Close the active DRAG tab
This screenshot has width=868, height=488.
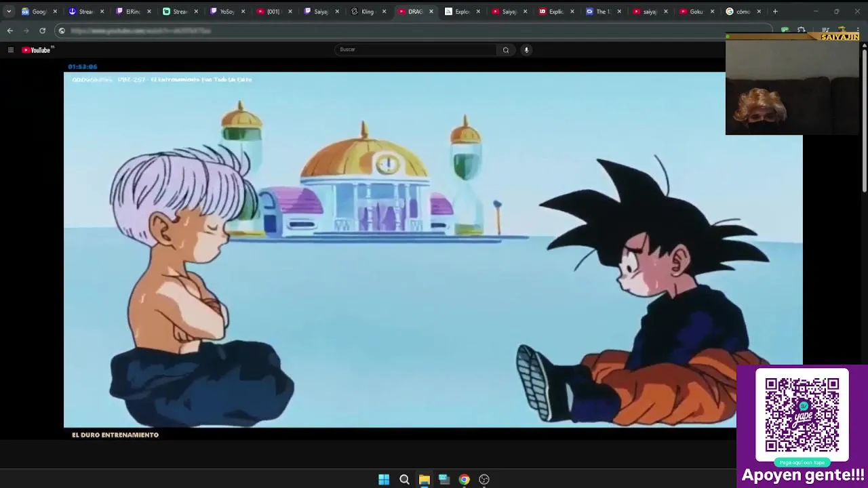431,12
